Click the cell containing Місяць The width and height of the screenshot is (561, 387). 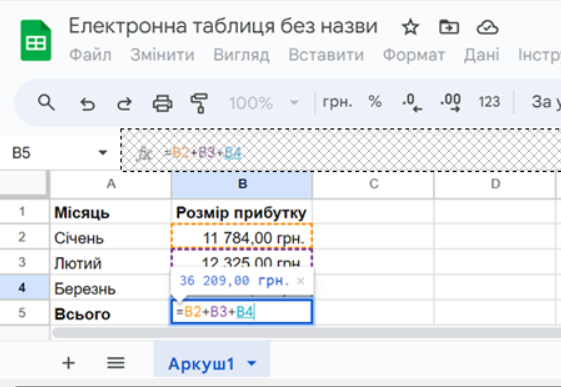click(111, 212)
